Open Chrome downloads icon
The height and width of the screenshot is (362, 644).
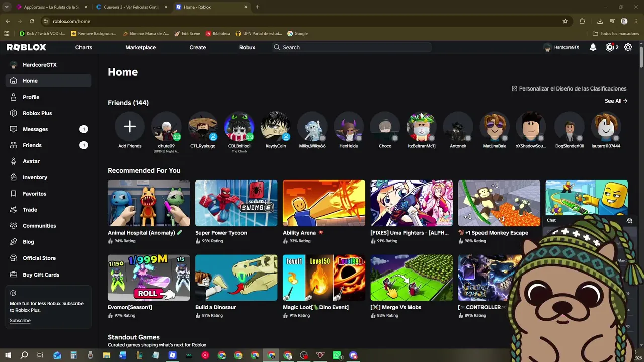click(x=600, y=21)
